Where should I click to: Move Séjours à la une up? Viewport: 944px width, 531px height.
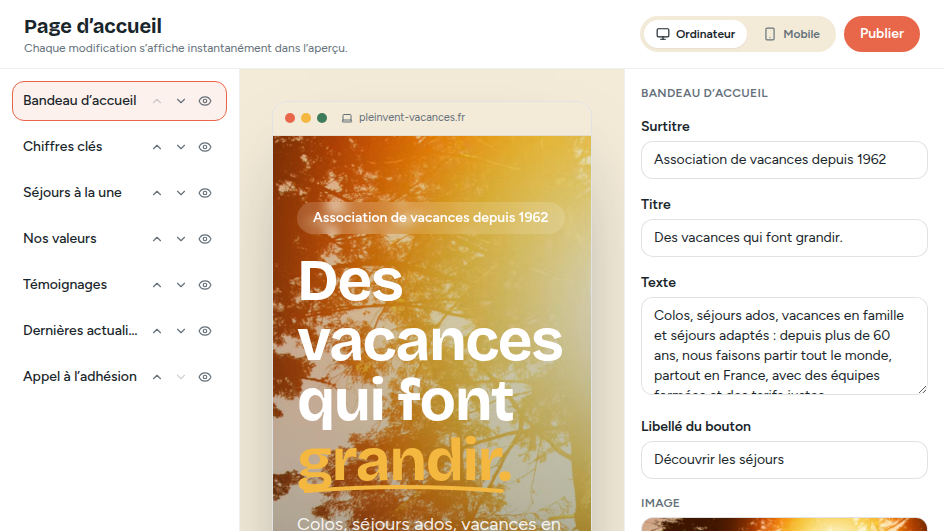coord(157,193)
